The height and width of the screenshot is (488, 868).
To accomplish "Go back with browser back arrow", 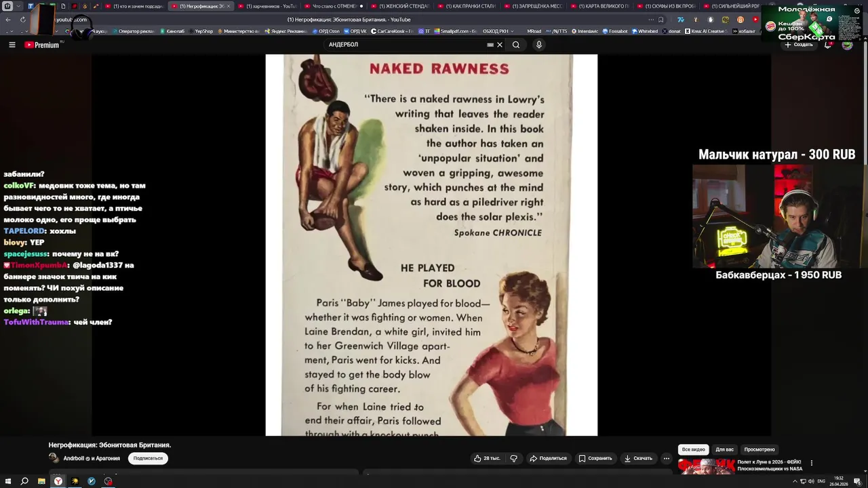I will tap(8, 20).
